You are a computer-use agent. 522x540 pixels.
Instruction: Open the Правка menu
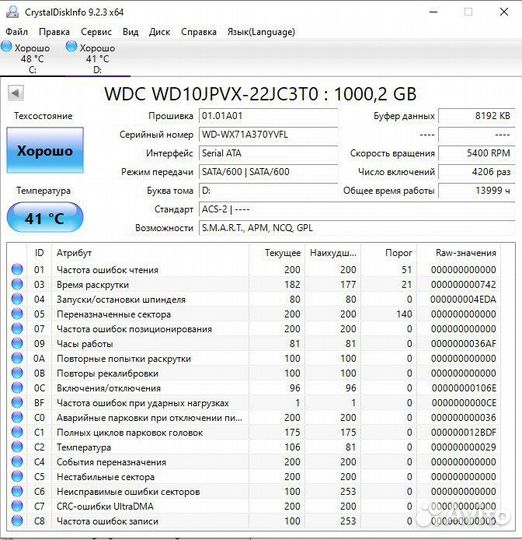pyautogui.click(x=54, y=32)
